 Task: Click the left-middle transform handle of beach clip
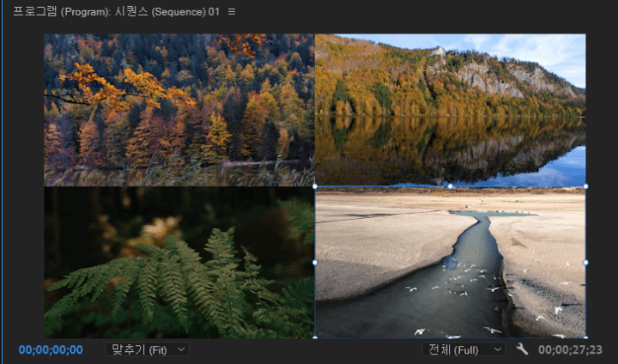point(315,262)
